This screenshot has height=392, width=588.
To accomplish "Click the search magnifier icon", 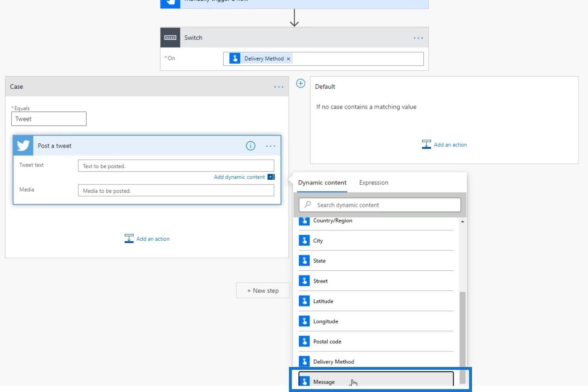I will [x=307, y=204].
